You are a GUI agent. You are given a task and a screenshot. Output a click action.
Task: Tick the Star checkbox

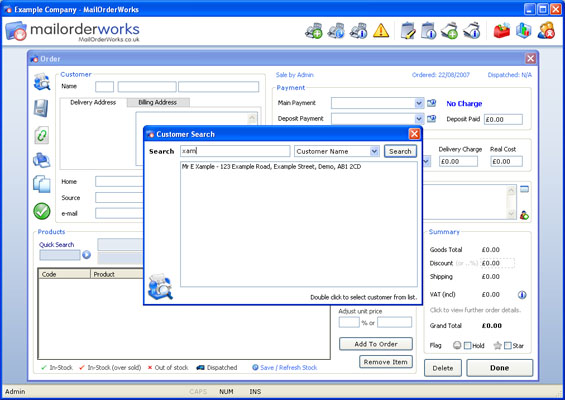point(508,346)
